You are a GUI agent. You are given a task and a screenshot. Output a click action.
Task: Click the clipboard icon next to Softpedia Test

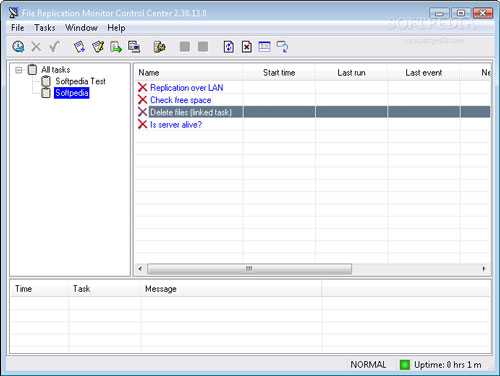pos(46,81)
